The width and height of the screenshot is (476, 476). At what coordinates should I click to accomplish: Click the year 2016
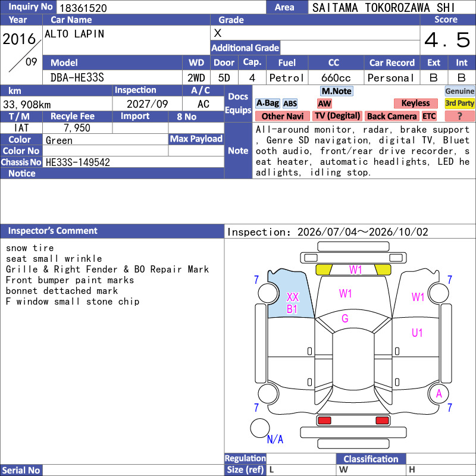click(x=19, y=39)
